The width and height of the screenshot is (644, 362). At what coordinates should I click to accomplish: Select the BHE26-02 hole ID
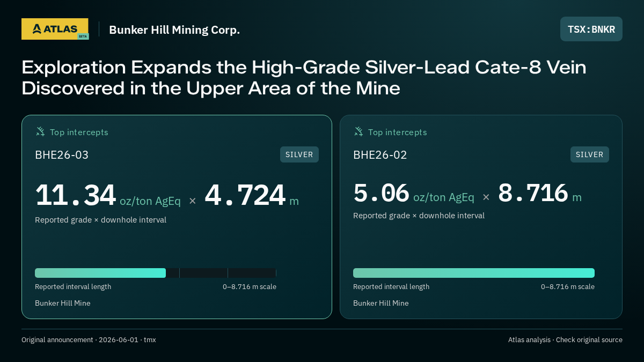coord(380,155)
